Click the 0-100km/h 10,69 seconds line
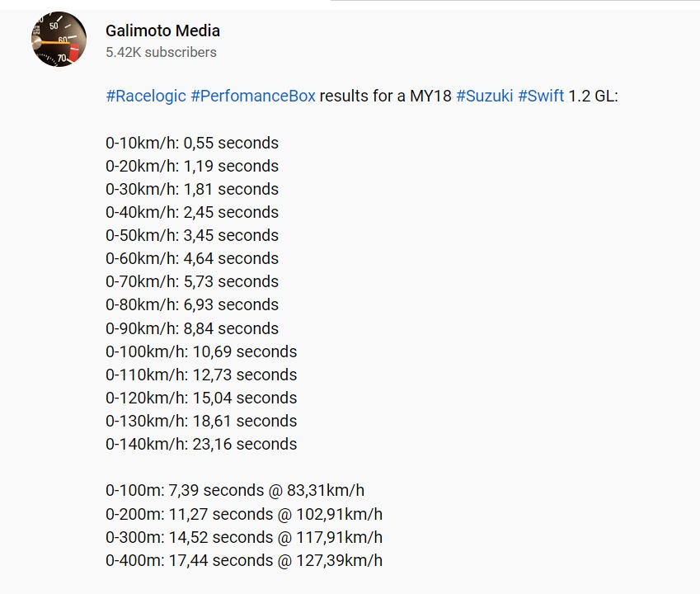 [x=201, y=352]
